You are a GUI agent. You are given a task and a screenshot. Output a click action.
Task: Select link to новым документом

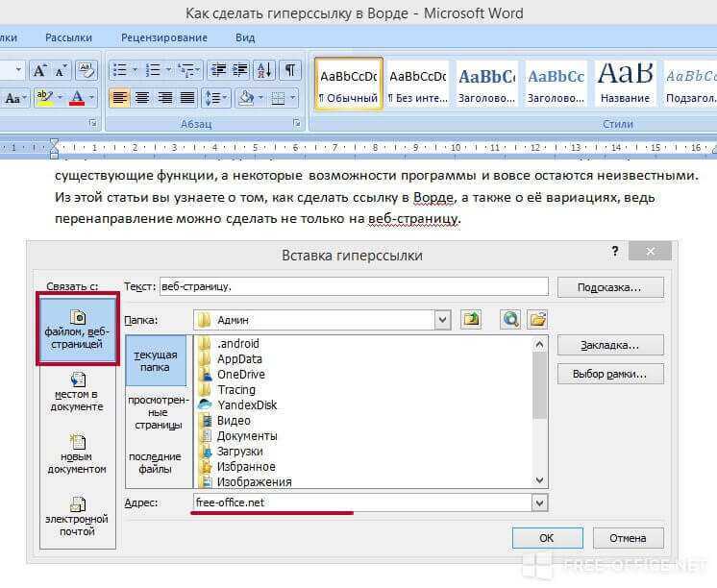pos(77,454)
